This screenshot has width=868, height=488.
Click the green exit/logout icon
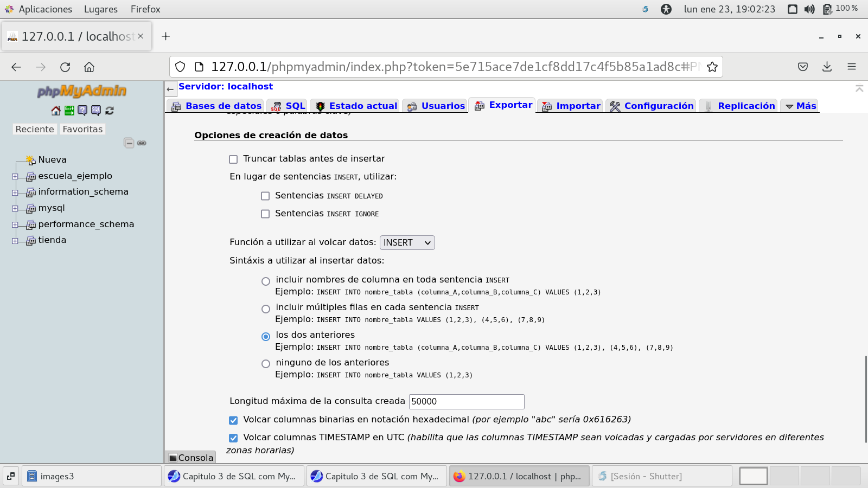69,111
